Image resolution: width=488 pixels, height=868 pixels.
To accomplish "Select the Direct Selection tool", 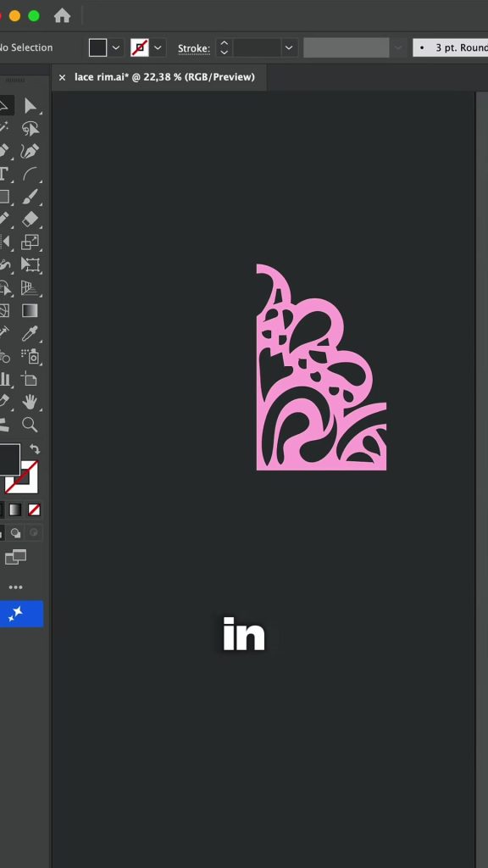I will point(30,106).
